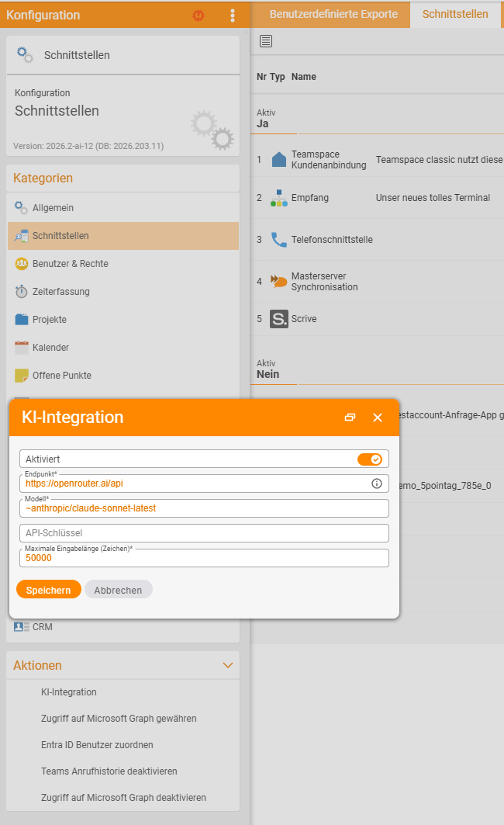The height and width of the screenshot is (825, 504).
Task: Open the three-dot menu in Konfiguration header
Action: point(233,16)
